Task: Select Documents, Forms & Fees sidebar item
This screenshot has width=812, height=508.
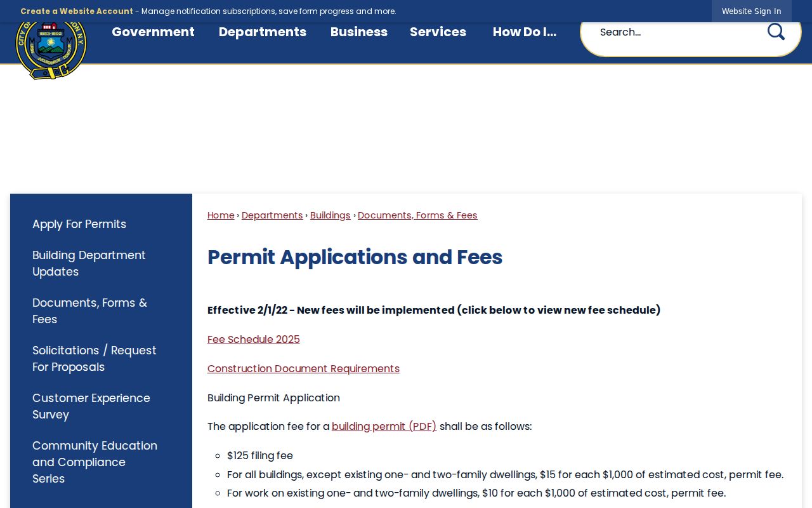Action: [89, 311]
